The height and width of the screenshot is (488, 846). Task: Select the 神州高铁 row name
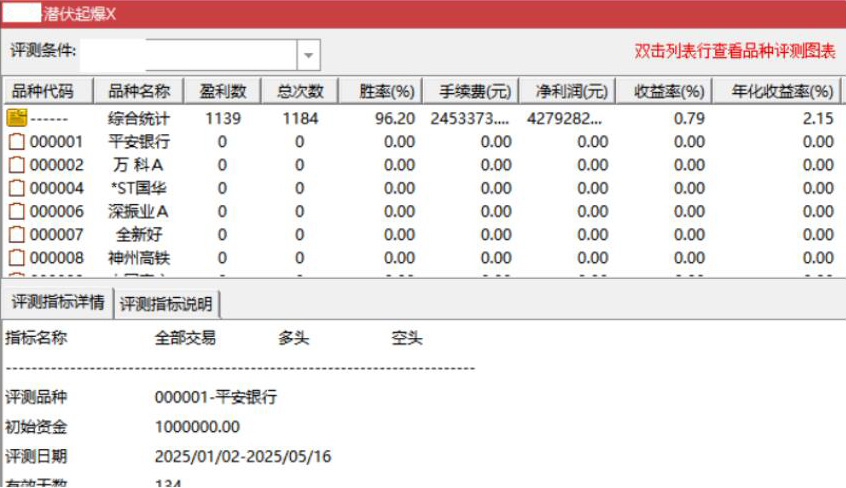tap(139, 257)
